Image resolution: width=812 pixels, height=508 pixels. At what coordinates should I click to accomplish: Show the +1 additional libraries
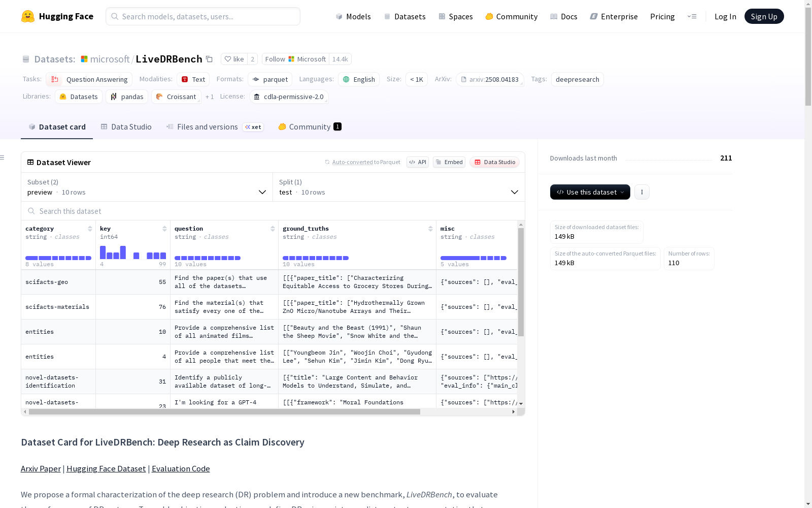210,97
